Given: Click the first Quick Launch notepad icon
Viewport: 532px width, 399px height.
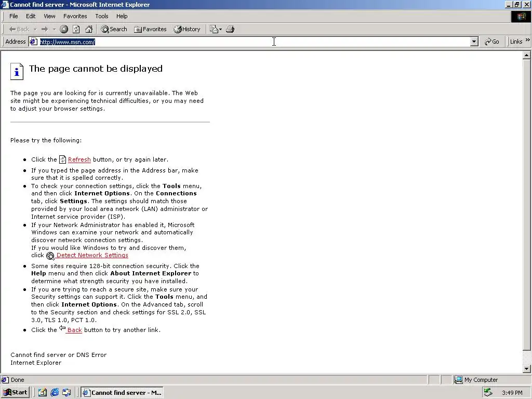Looking at the screenshot, I should coord(43,393).
